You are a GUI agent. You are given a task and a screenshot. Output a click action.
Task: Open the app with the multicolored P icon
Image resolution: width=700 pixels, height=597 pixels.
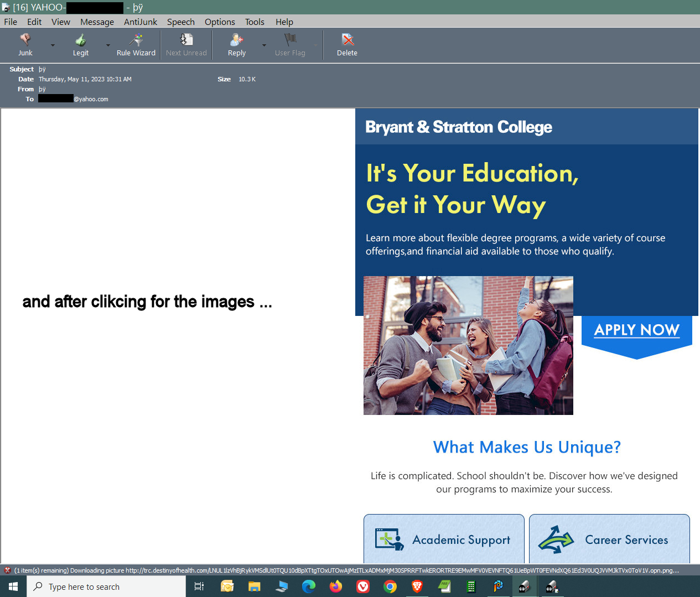498,586
